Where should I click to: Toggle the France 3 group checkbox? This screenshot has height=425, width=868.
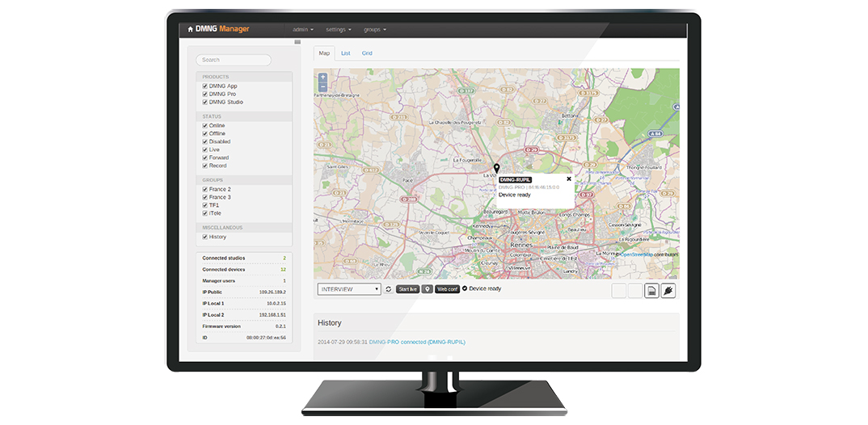204,197
